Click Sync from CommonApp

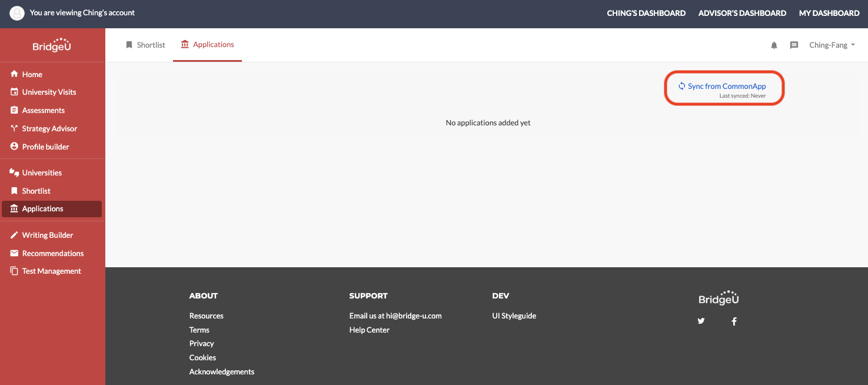tap(727, 86)
